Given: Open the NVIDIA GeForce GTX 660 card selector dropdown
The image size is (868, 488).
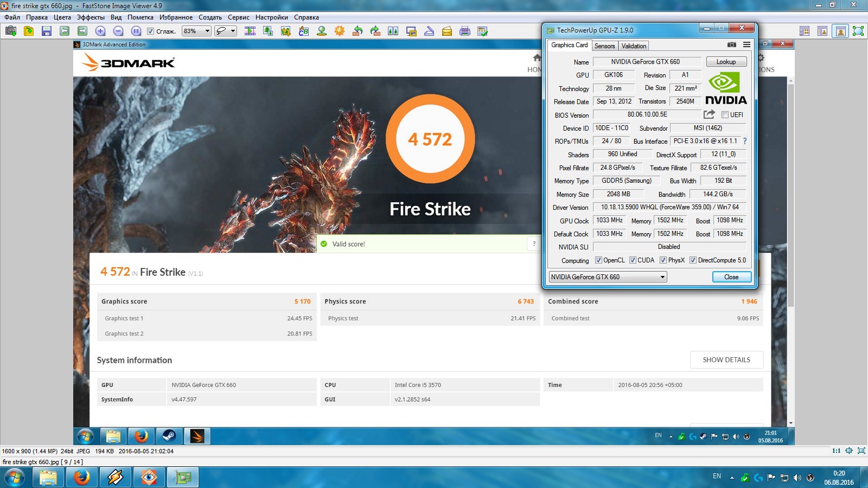Looking at the screenshot, I should 608,277.
